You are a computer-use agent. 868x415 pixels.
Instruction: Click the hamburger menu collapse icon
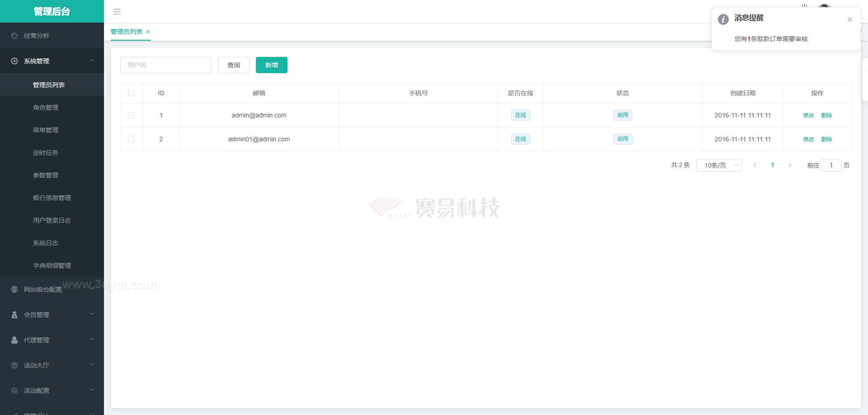[x=117, y=12]
